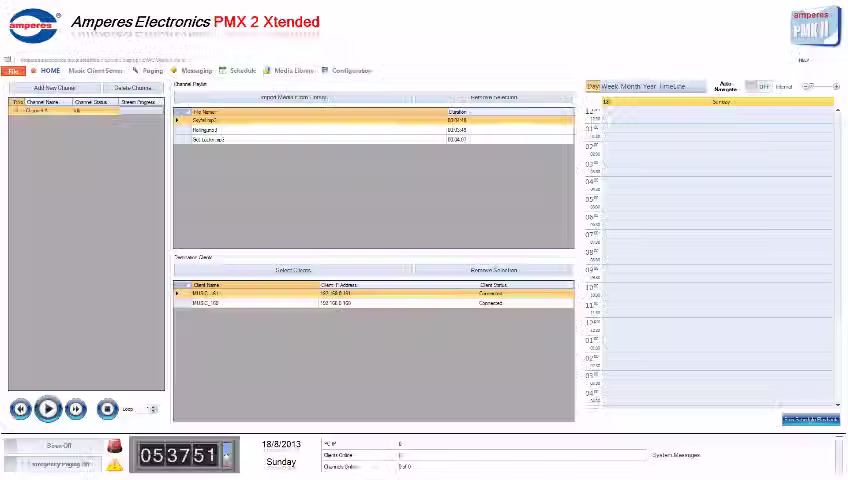This screenshot has width=848, height=480.
Task: Select the MUSIC_160 client row
Action: pos(374,303)
